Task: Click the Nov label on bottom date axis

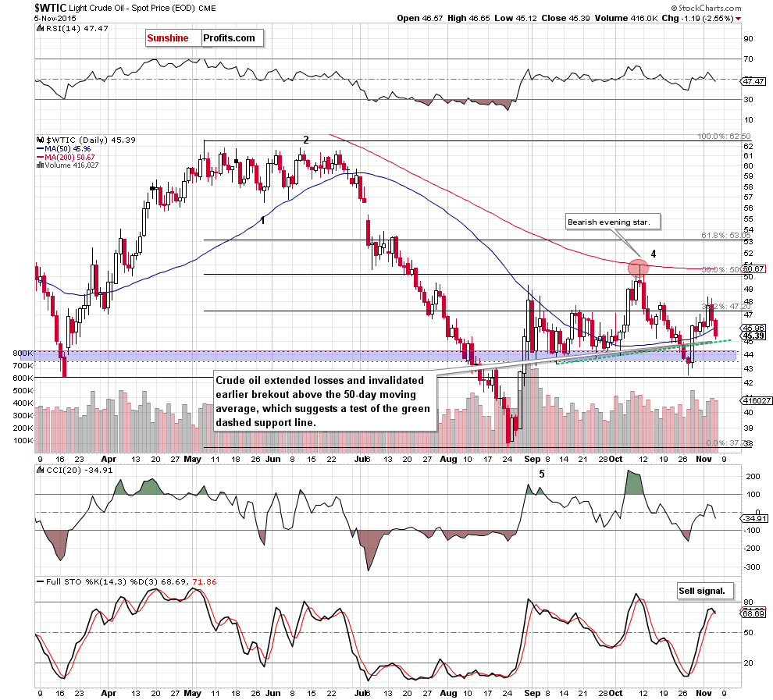Action: (x=704, y=693)
